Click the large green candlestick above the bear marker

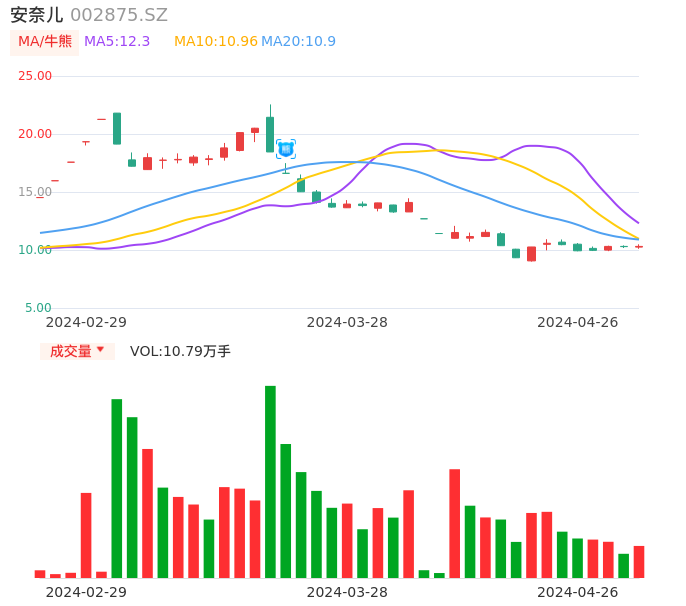point(270,134)
